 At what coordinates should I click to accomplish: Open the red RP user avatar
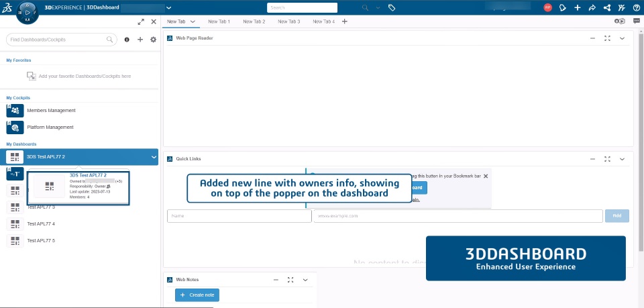pyautogui.click(x=547, y=7)
